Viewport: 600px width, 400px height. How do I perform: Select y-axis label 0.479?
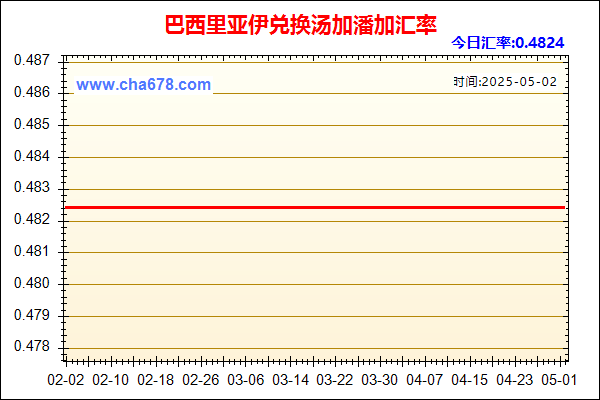click(x=32, y=315)
